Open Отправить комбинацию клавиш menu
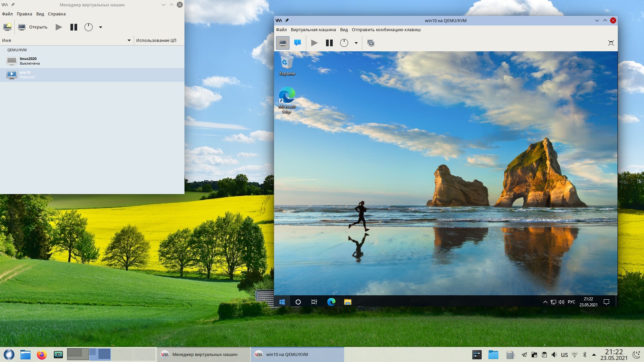Image resolution: width=644 pixels, height=362 pixels. pyautogui.click(x=386, y=30)
